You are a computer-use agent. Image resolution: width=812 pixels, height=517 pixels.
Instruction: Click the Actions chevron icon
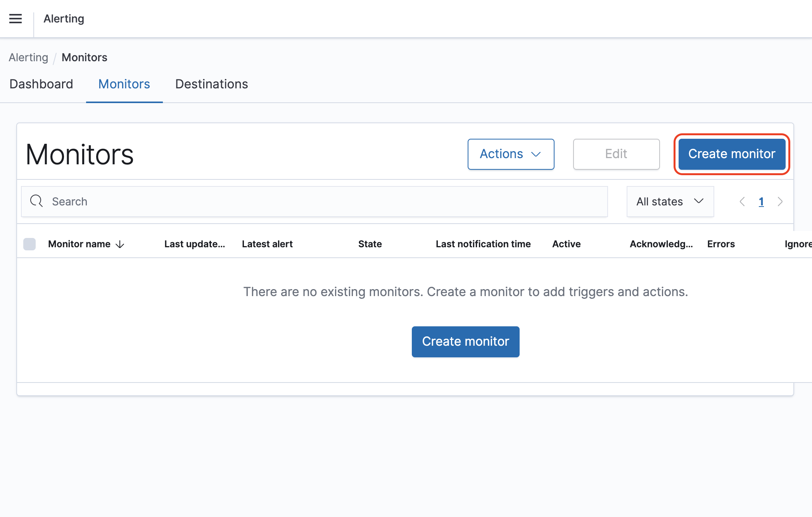pyautogui.click(x=536, y=154)
